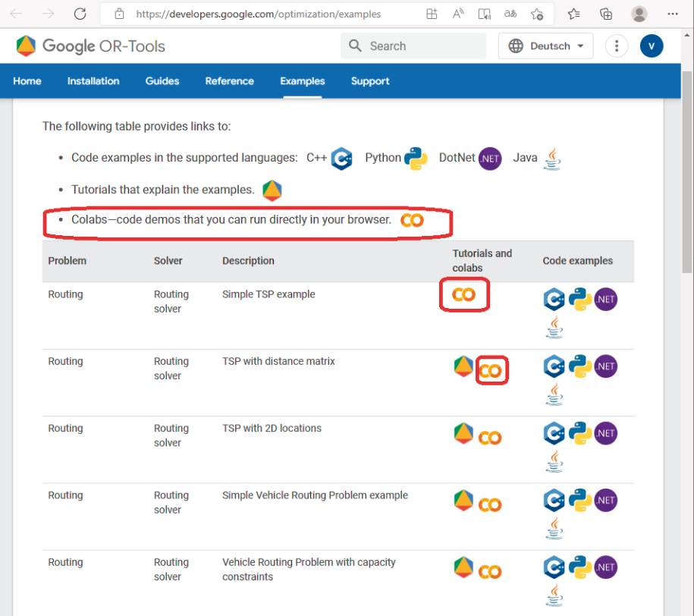The height and width of the screenshot is (616, 694).
Task: Click the Python legend icon in bullet list
Action: pos(416,159)
